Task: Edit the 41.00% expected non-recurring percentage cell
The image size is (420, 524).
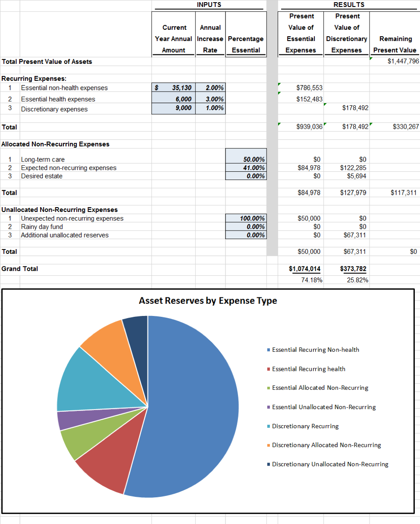Action: [246, 167]
